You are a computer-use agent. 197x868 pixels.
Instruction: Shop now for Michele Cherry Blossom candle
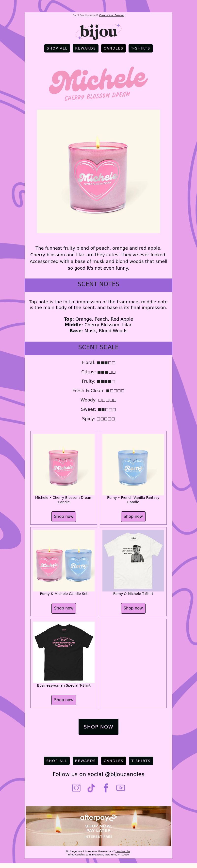tap(64, 516)
